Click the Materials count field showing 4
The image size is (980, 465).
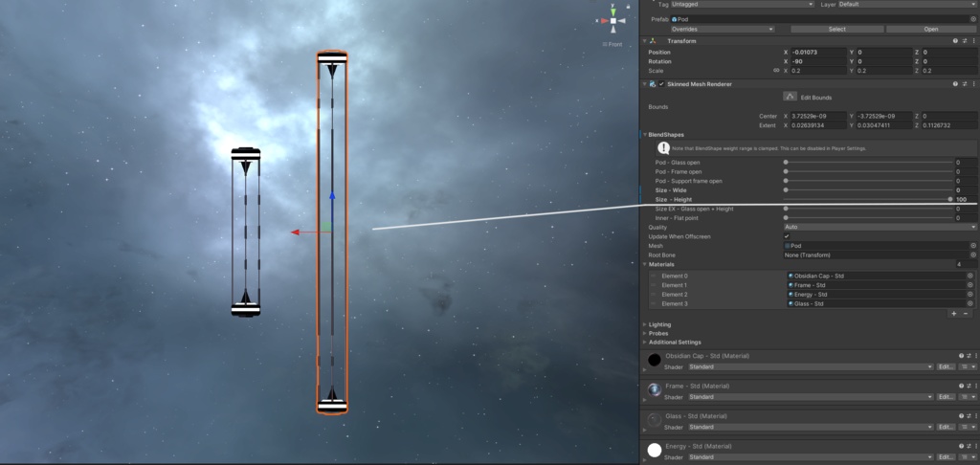tap(966, 264)
